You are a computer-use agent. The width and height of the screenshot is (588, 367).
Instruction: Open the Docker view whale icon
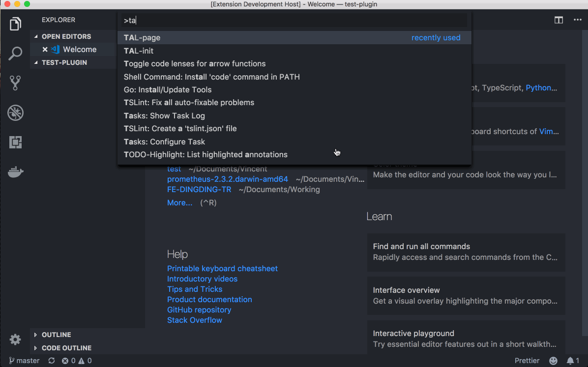click(15, 171)
